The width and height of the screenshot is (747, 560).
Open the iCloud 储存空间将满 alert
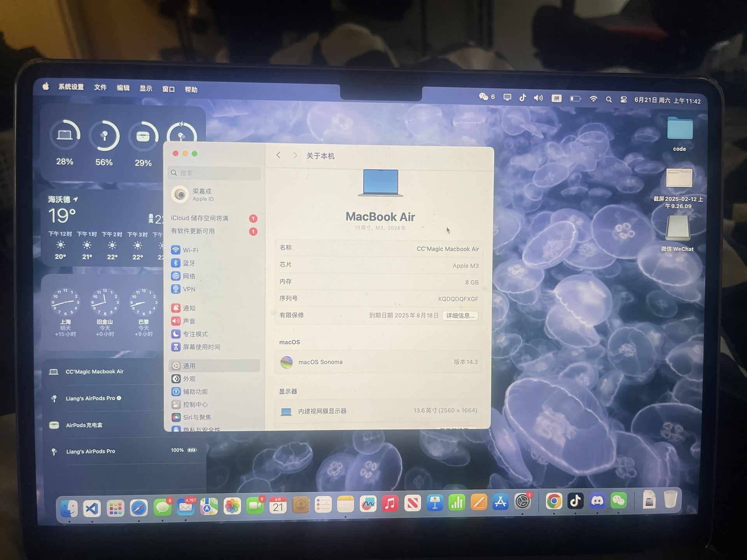(214, 218)
